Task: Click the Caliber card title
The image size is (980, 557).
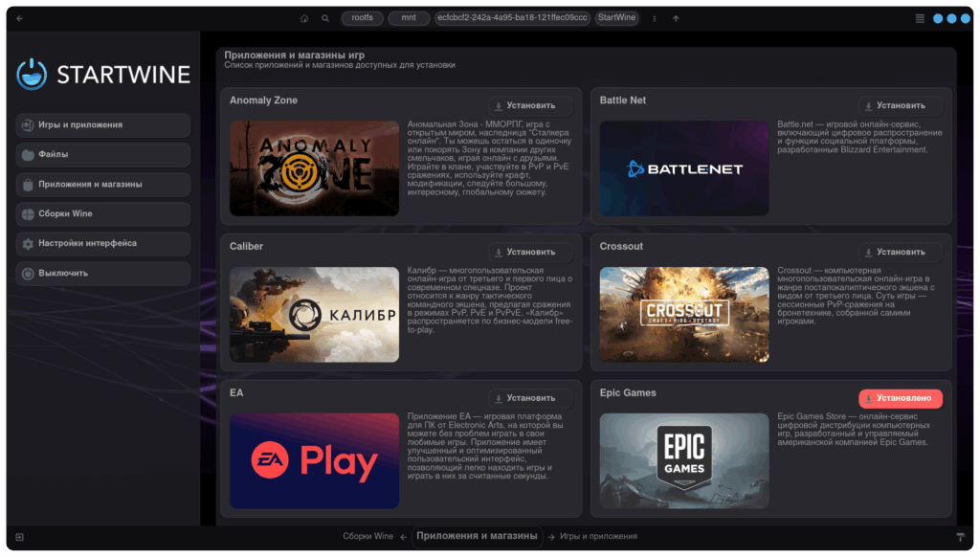Action: tap(246, 247)
